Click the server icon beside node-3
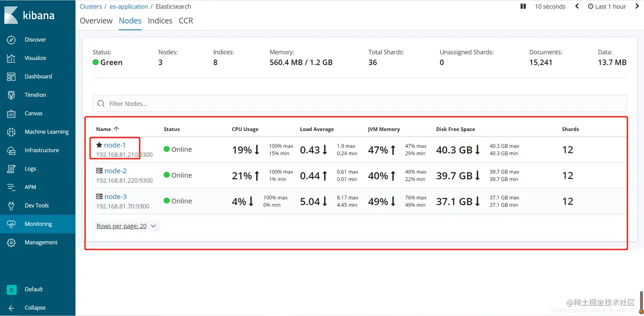This screenshot has height=316, width=644. tap(99, 196)
